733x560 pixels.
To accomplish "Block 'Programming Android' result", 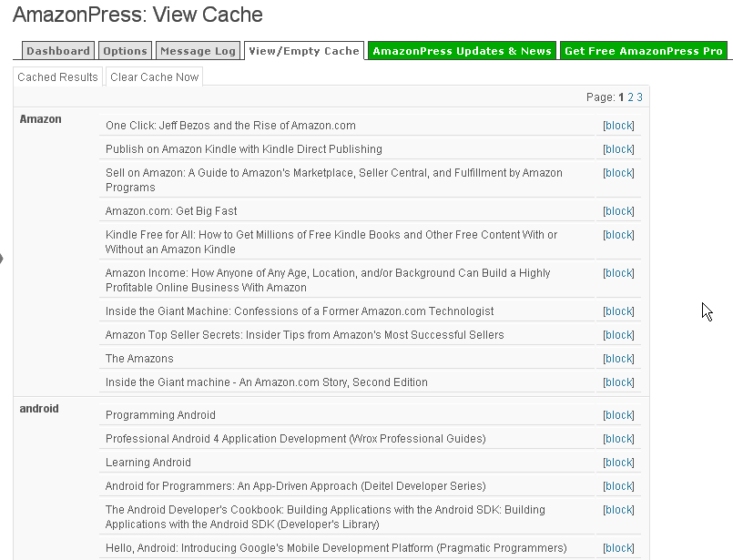I will click(x=618, y=415).
